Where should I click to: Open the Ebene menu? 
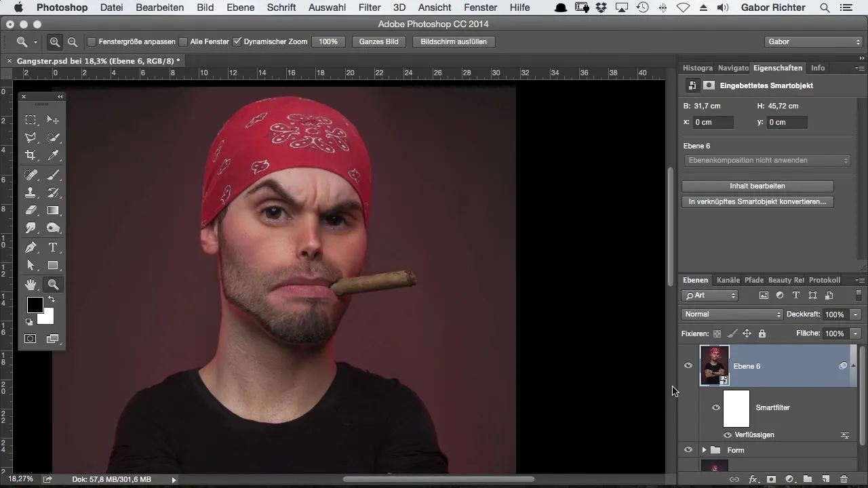pos(241,7)
